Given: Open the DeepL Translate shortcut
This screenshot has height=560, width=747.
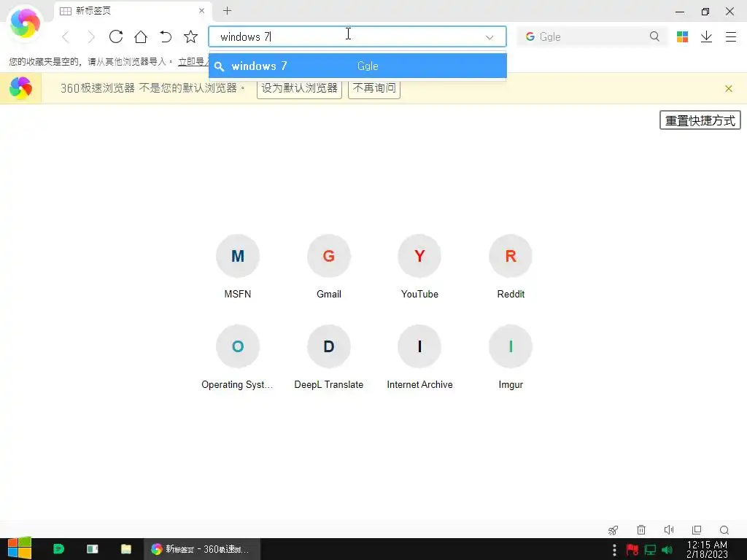Looking at the screenshot, I should (x=329, y=357).
